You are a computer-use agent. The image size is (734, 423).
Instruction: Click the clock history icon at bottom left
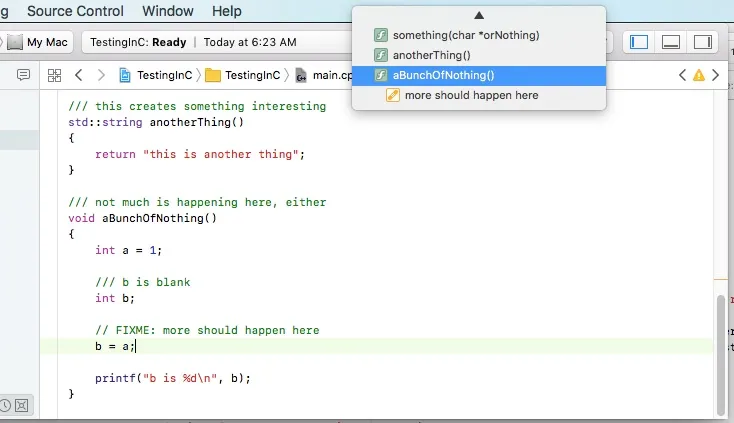pos(5,405)
